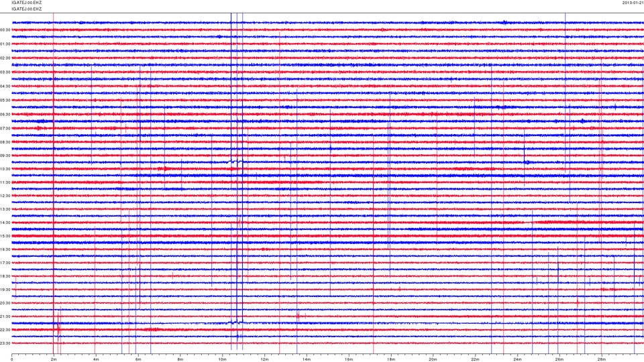Pick the 05:30 time label
Image resolution: width=644 pixels, height=362 pixels.
pyautogui.click(x=5, y=101)
